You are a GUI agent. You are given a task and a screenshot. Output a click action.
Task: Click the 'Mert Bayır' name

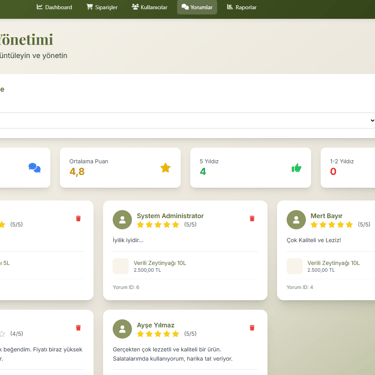click(x=326, y=216)
